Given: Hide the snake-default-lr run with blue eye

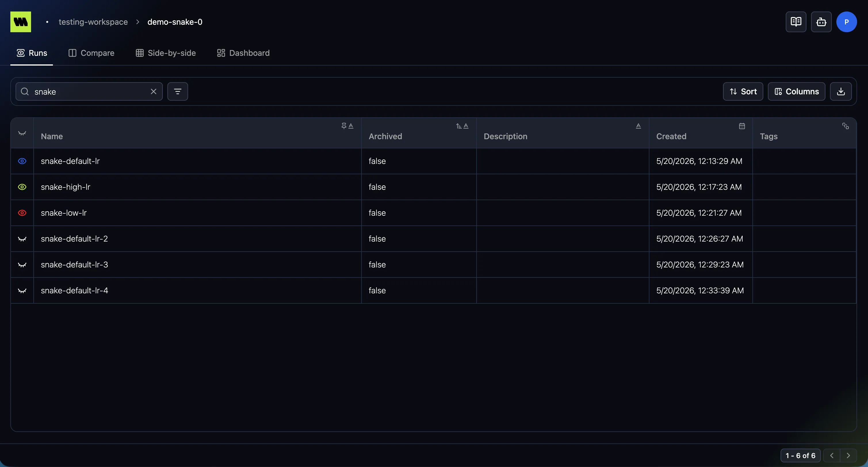Looking at the screenshot, I should 22,161.
